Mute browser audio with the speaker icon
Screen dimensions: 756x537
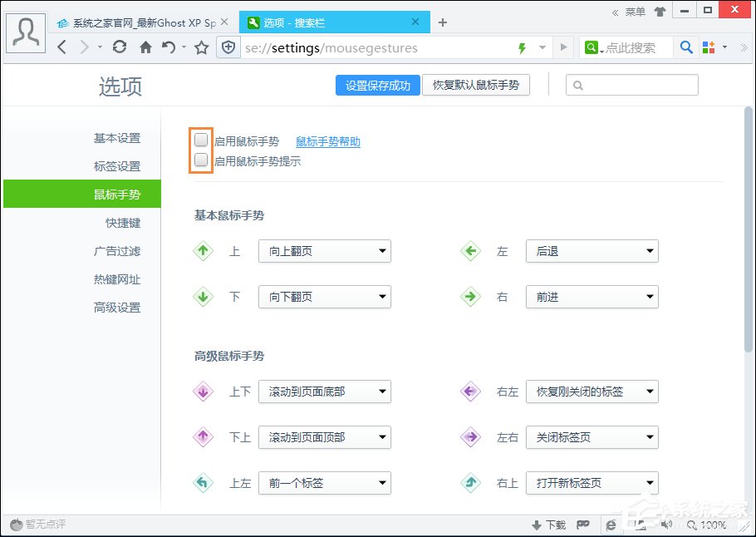(x=665, y=525)
